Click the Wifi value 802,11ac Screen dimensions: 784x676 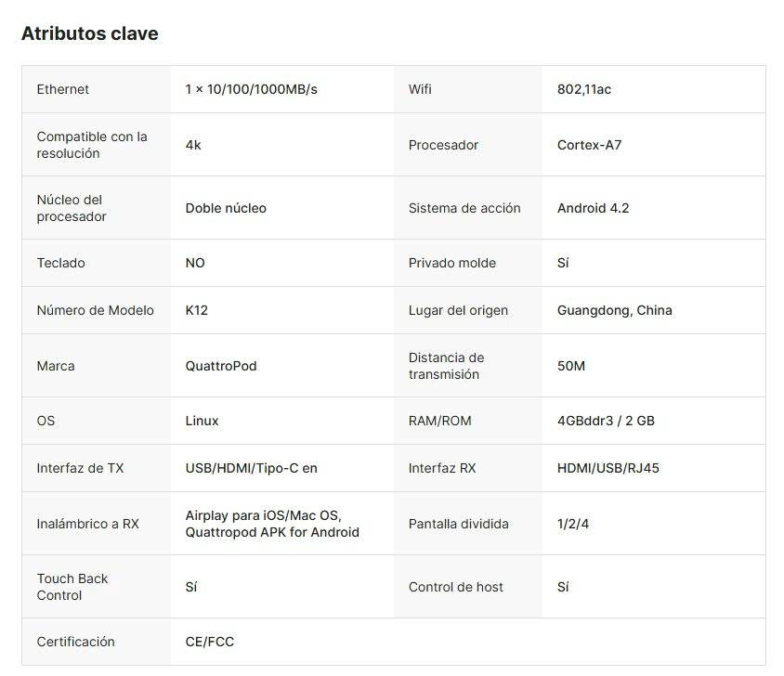tap(583, 89)
